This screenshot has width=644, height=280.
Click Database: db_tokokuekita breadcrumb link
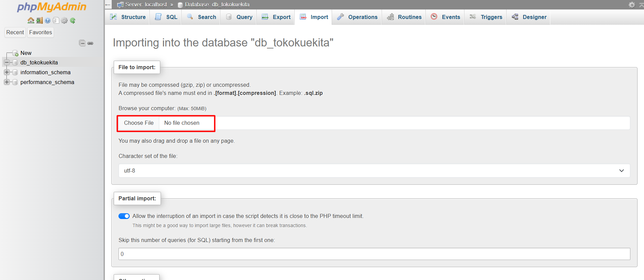click(217, 5)
